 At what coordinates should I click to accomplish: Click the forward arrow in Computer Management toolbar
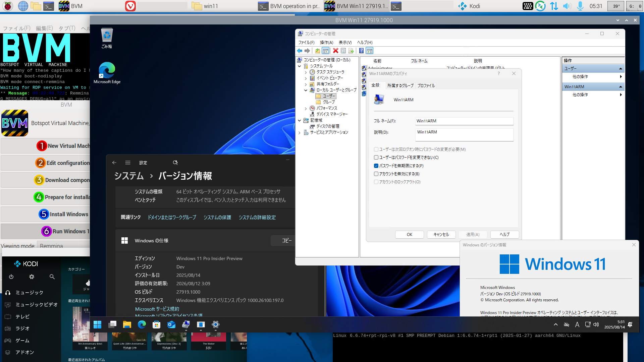pyautogui.click(x=307, y=51)
